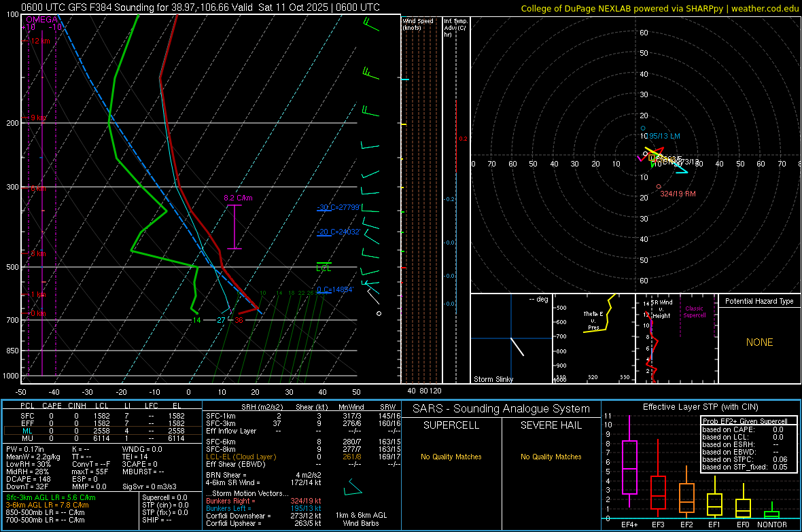802x532 pixels.
Task: Select the cyan wetbulb value 27
Action: point(221,320)
